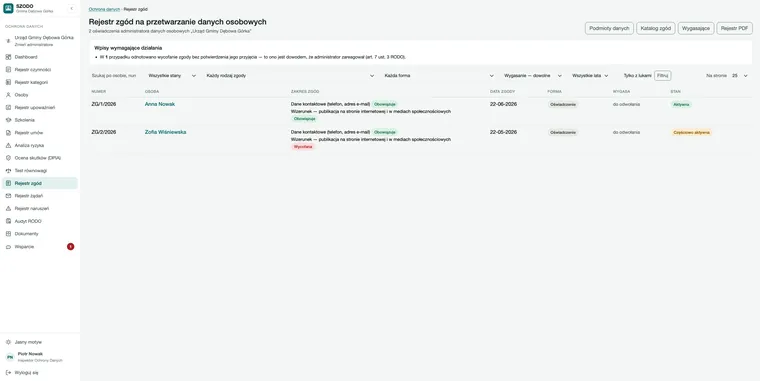Select the ZG/2/2026 number cell
The height and width of the screenshot is (381, 760).
click(x=104, y=132)
